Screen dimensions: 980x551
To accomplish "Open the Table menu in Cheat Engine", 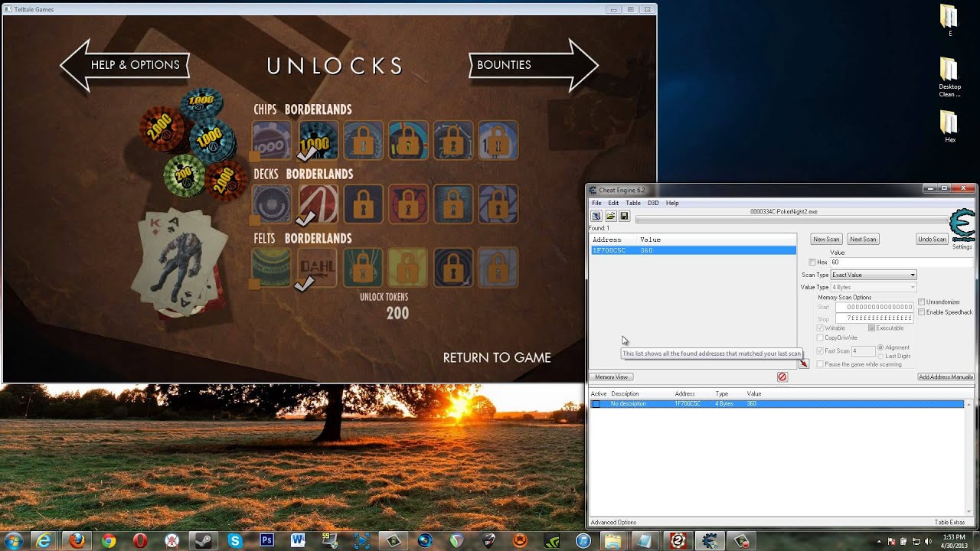I will click(633, 203).
